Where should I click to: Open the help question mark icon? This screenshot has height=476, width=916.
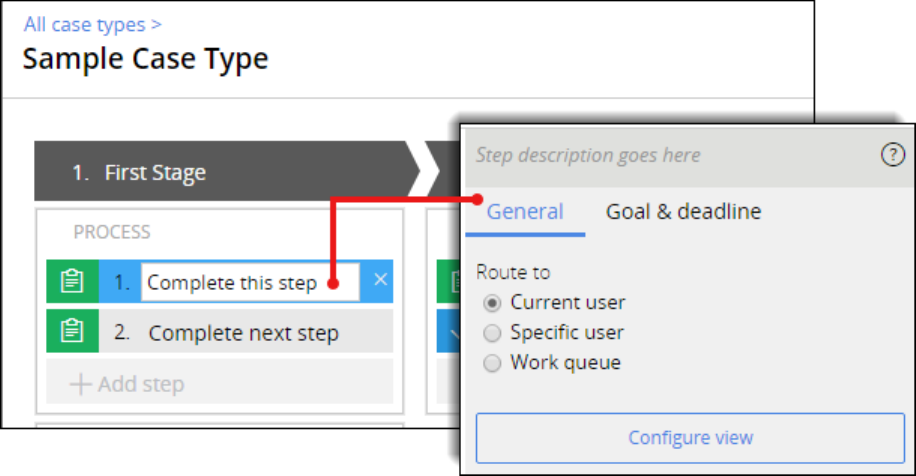coord(892,154)
